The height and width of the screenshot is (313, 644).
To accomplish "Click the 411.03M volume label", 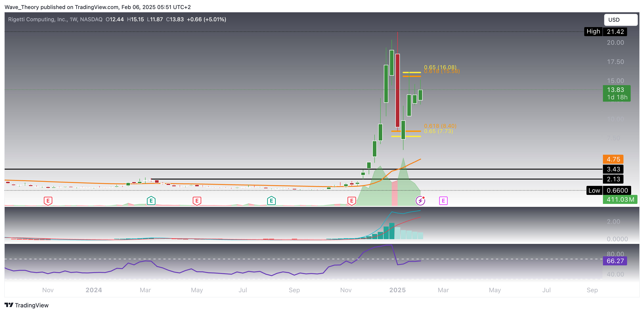I will pyautogui.click(x=620, y=200).
